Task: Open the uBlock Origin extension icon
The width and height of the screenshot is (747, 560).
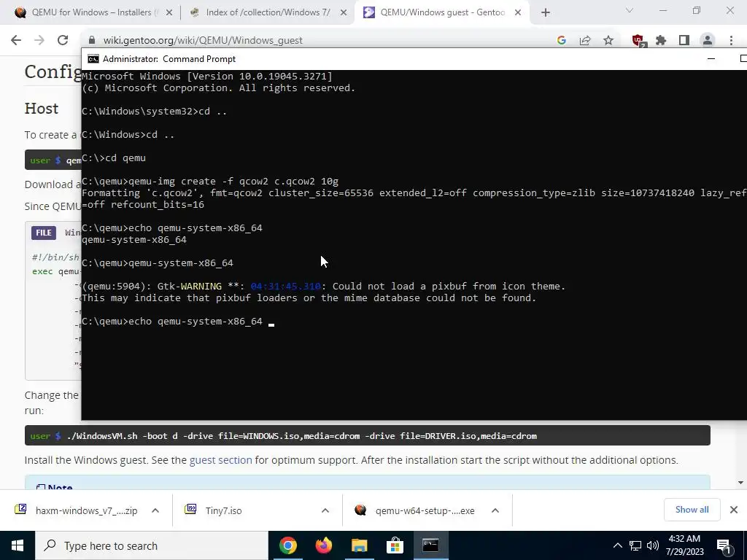Action: coord(638,41)
